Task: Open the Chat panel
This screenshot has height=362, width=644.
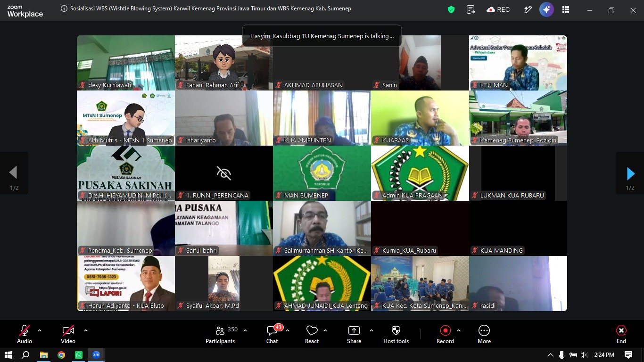Action: (x=272, y=335)
